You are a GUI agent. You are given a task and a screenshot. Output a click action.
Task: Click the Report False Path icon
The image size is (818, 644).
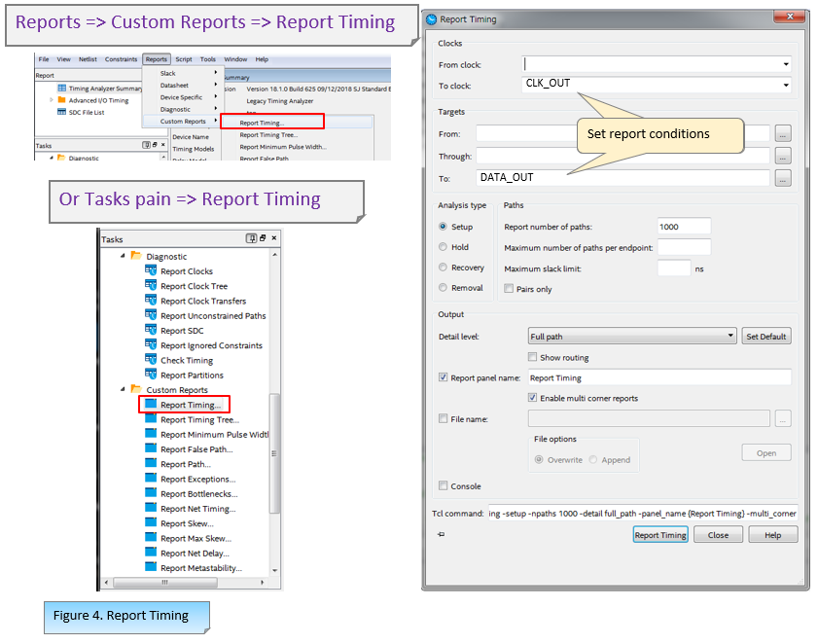pos(151,449)
